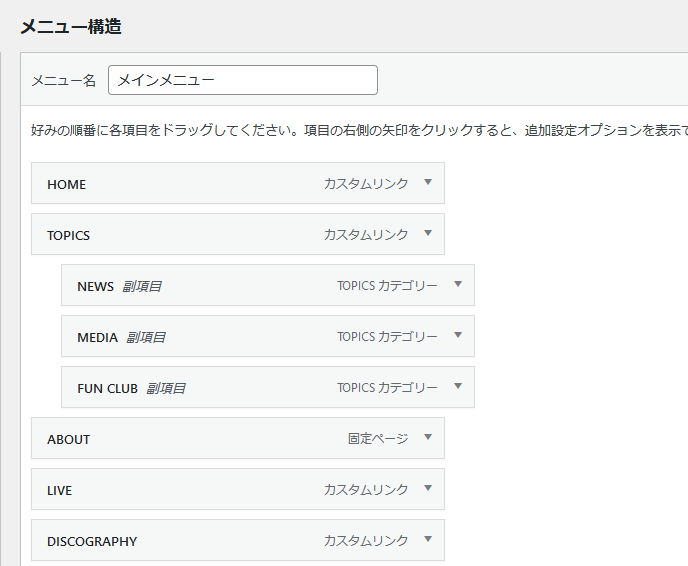The width and height of the screenshot is (688, 566).
Task: Click the メニュー構造 section heading
Action: pos(71,27)
